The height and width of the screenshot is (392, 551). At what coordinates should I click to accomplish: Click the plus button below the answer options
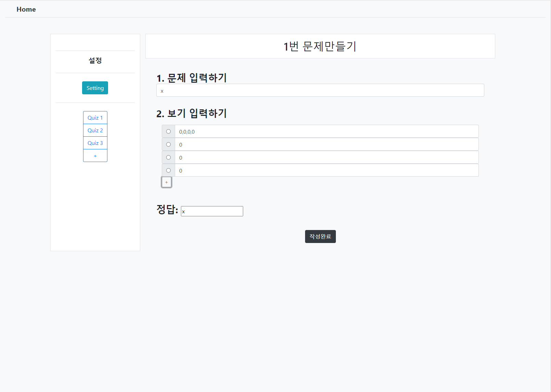(x=167, y=182)
